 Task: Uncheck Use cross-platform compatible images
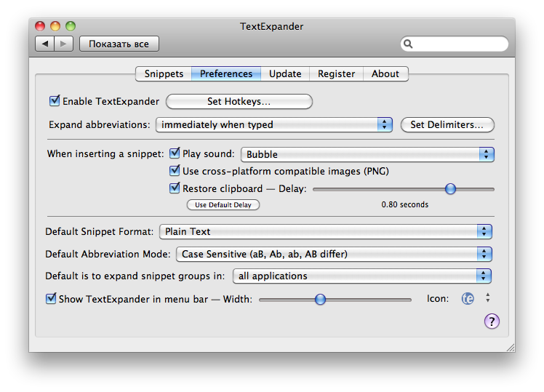click(175, 170)
